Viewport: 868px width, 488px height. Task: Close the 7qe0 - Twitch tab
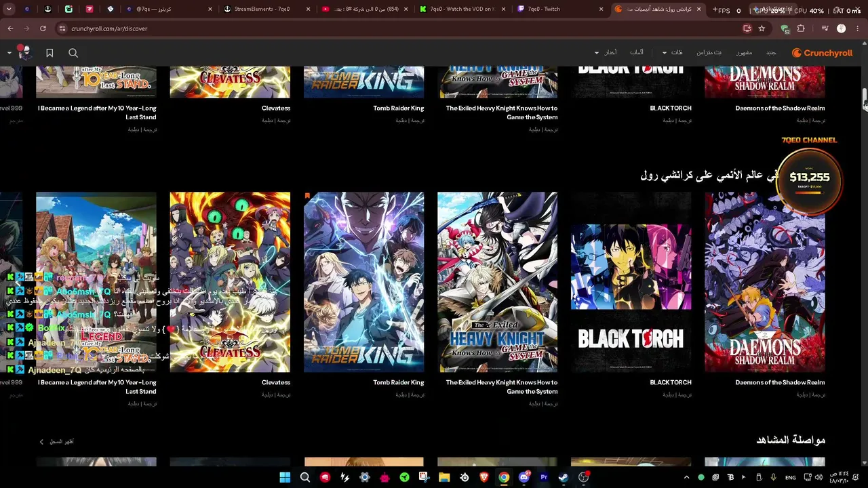click(x=601, y=9)
